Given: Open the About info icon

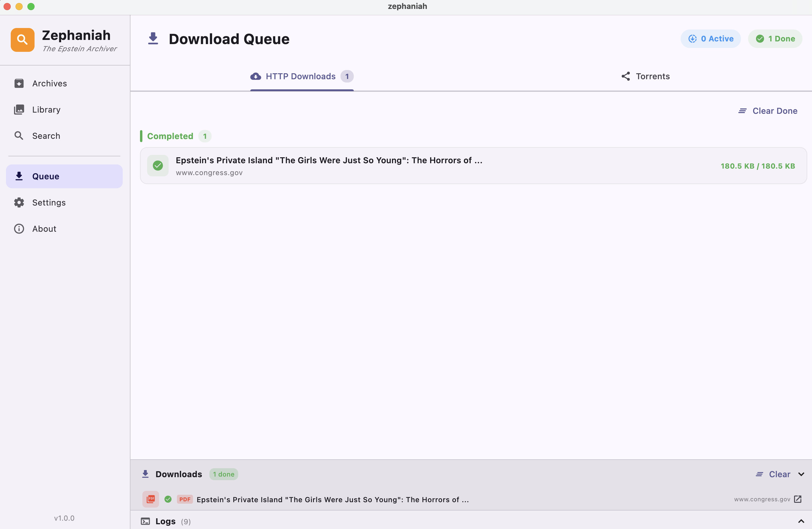Looking at the screenshot, I should (19, 228).
